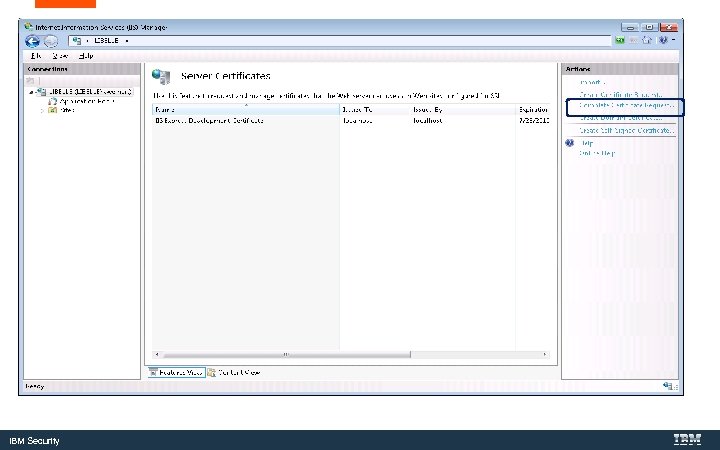Open Online Help link
The height and width of the screenshot is (450, 720).
[x=597, y=153]
